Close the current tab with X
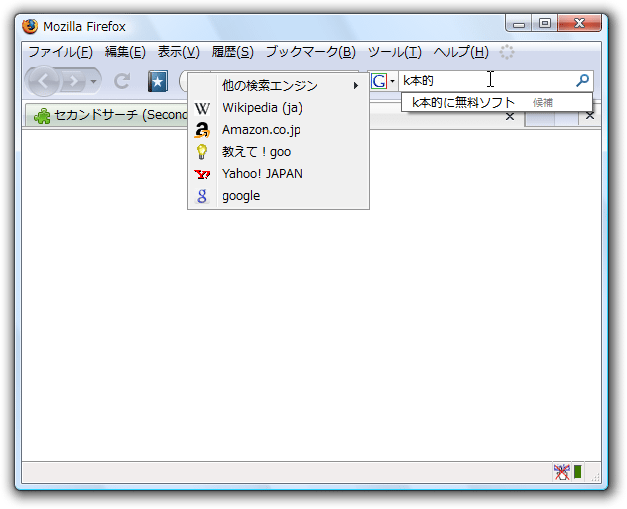Image resolution: width=627 pixels, height=509 pixels. point(510,117)
